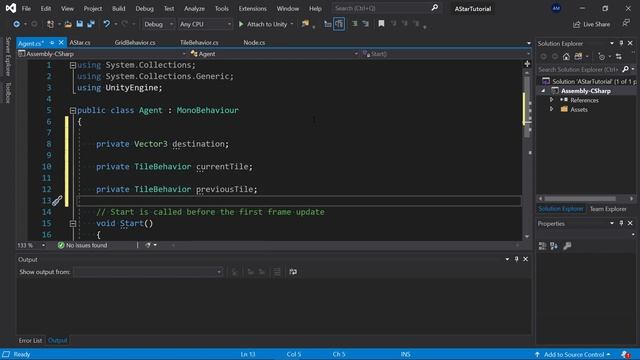Click the green Attach to Unity play icon
Screen dimensions: 640x360
(x=241, y=24)
